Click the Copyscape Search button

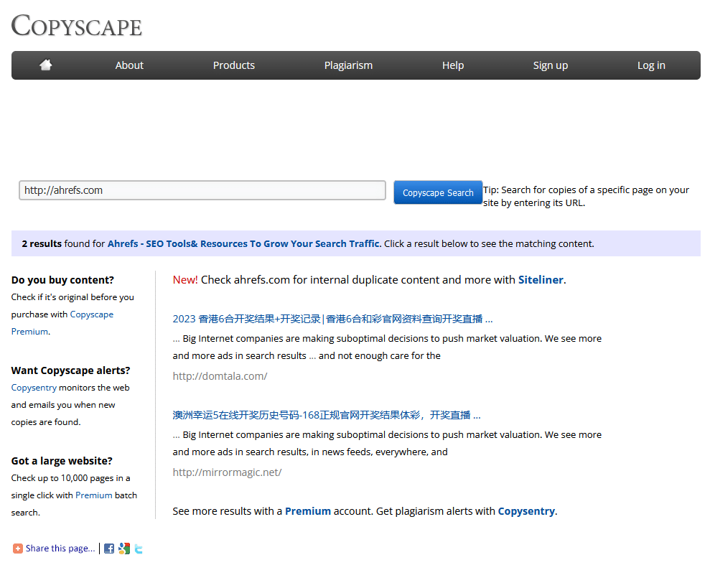tap(438, 192)
